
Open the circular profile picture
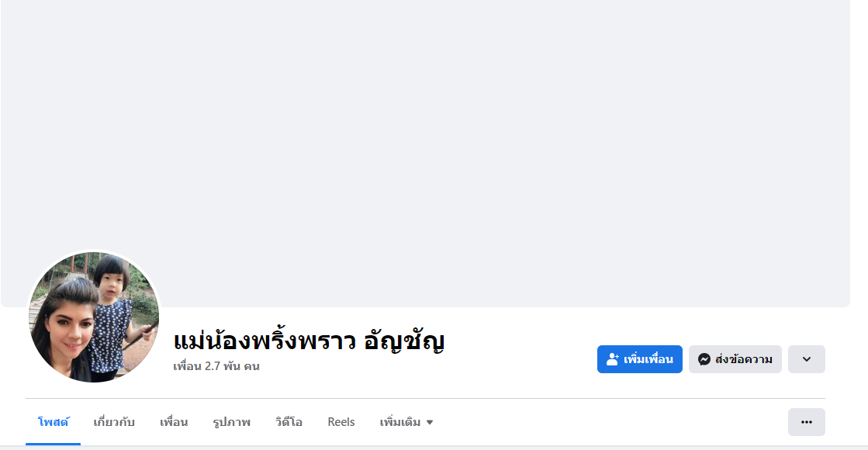94,317
